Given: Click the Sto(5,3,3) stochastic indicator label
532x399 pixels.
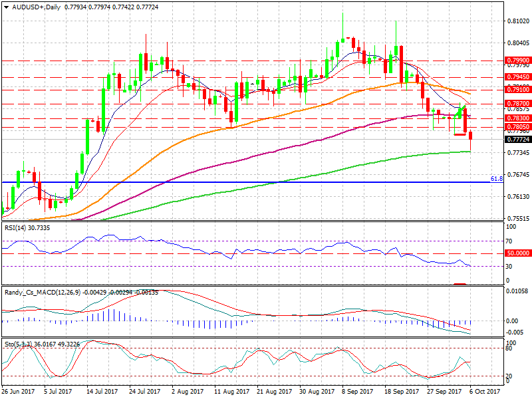Looking at the screenshot, I should coord(19,344).
